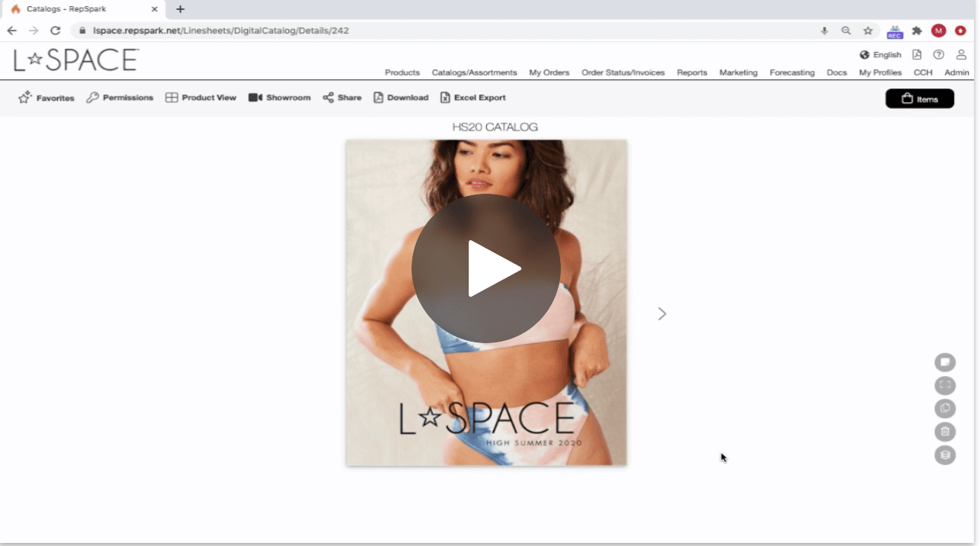Screen dimensions: 980x546
Task: Open the sticky note floating button
Action: coord(945,361)
